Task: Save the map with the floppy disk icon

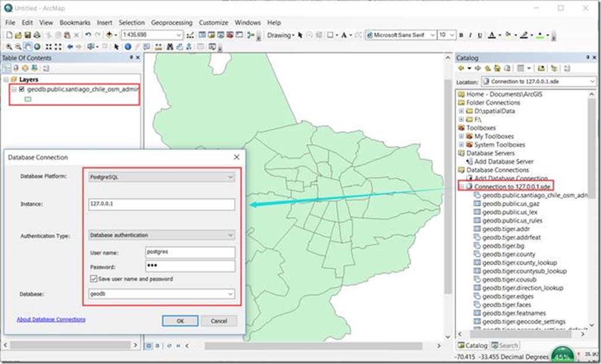Action: [x=27, y=35]
